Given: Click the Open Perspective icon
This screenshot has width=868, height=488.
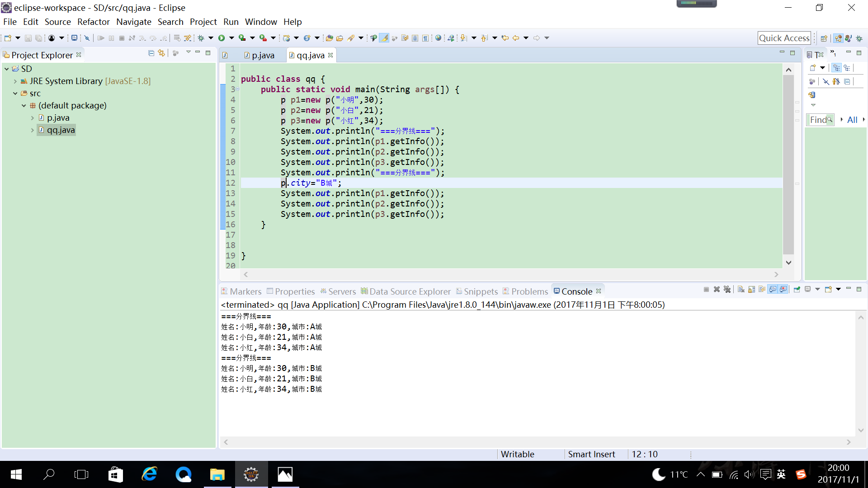Looking at the screenshot, I should (x=824, y=38).
